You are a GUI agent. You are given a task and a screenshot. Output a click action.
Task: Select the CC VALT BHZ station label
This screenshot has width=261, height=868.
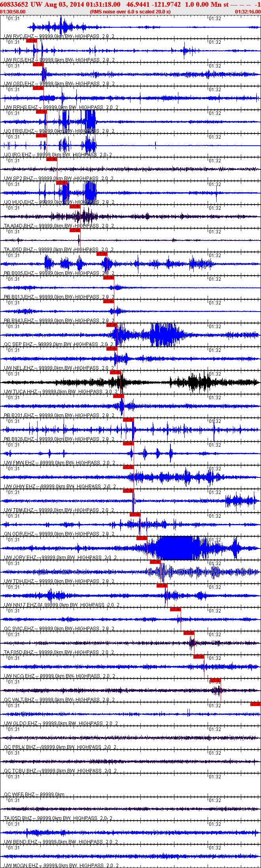click(59, 700)
